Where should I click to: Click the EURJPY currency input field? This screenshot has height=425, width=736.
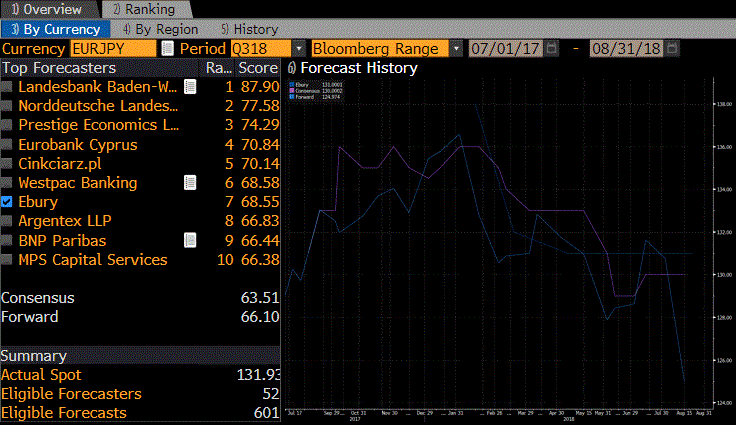pyautogui.click(x=113, y=49)
